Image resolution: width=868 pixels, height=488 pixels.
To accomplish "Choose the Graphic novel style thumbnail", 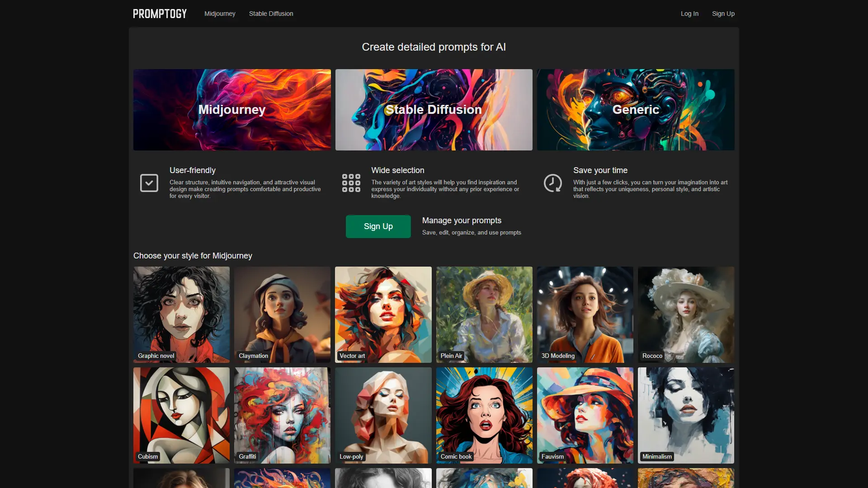I will 181,314.
